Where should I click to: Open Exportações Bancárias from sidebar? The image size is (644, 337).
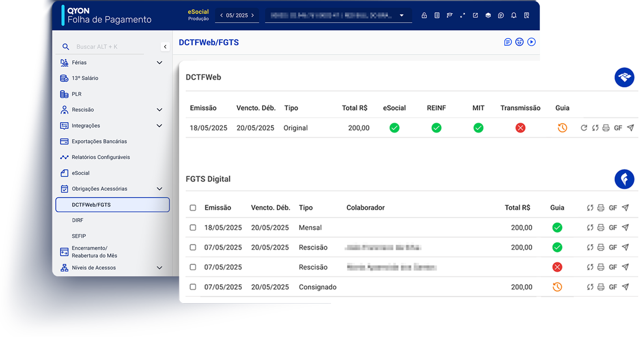point(99,142)
